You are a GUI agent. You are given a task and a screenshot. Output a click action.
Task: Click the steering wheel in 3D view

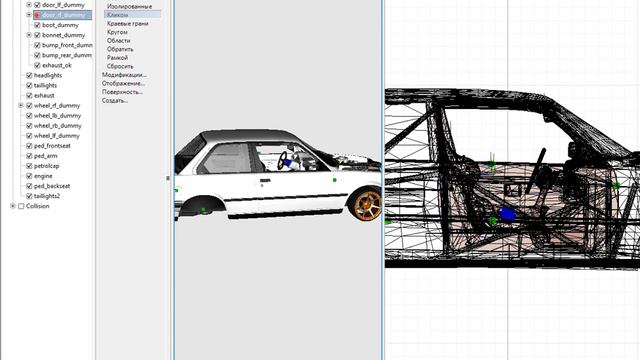283,161
